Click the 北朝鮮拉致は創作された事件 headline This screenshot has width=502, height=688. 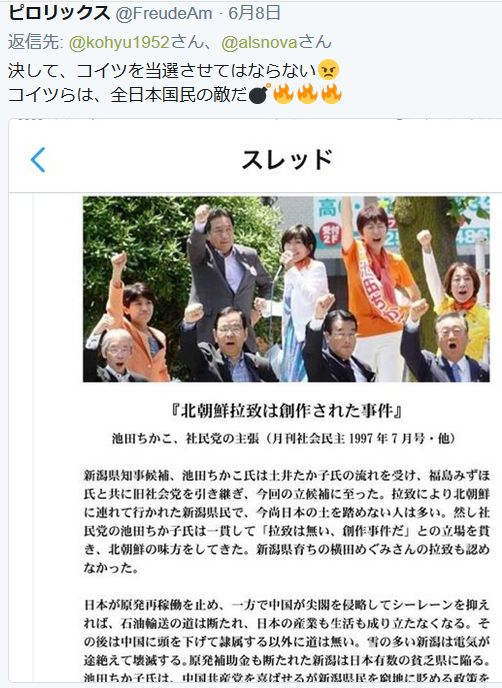(x=287, y=410)
